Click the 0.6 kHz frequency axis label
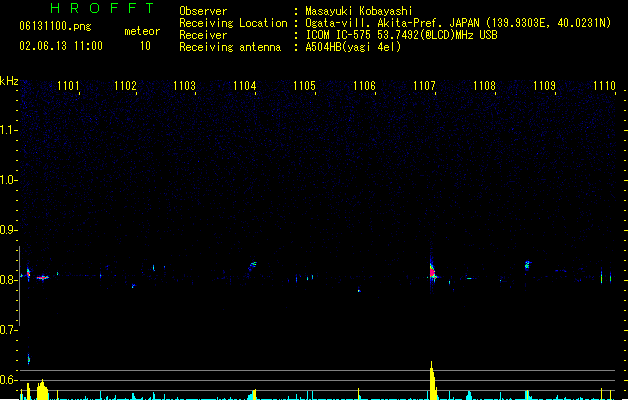Screen dimensions: 629x400 (8, 380)
